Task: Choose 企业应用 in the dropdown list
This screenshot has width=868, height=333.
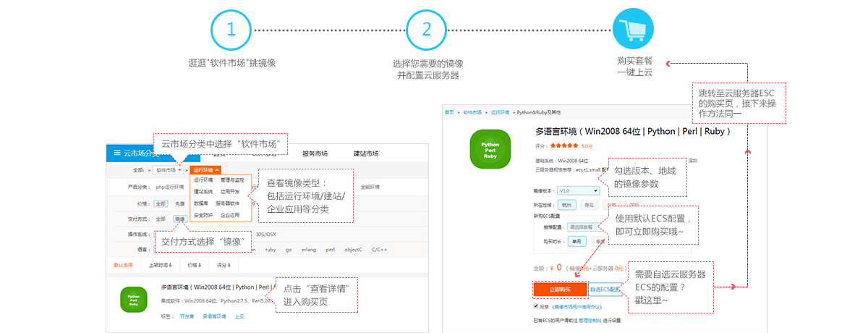Action: coord(230,215)
